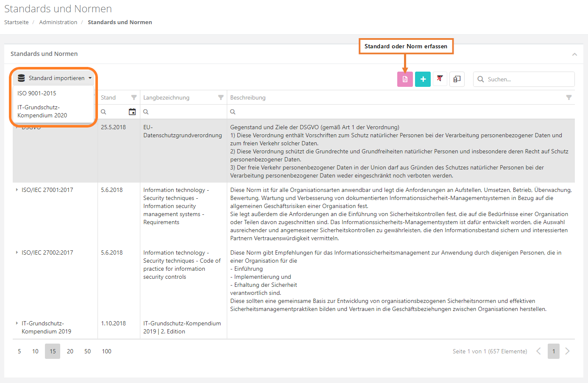Choose IT-Grundschutz-Kompendium 2020 from import menu
Image resolution: width=588 pixels, height=383 pixels.
pyautogui.click(x=42, y=111)
